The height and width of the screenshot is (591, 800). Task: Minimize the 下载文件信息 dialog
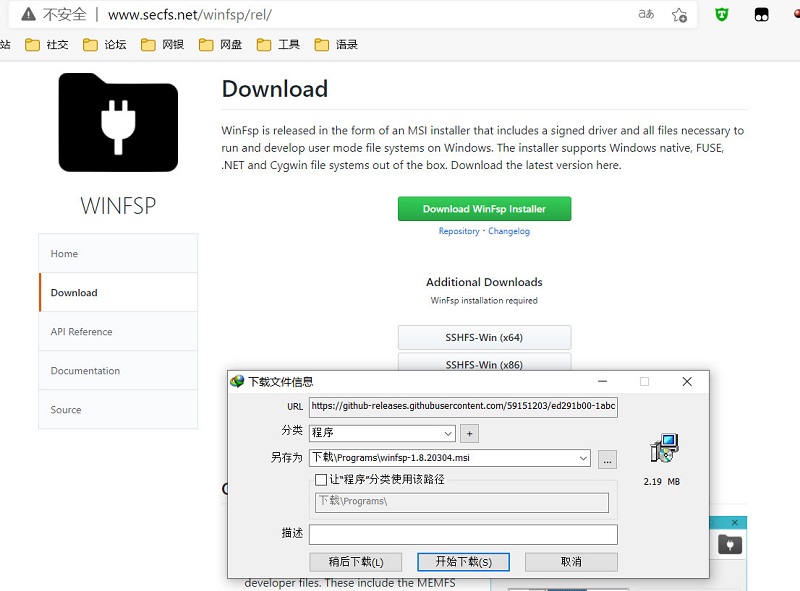[x=603, y=381]
